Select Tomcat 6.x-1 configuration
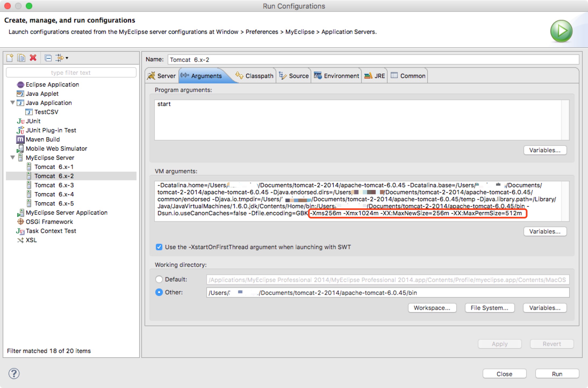The width and height of the screenshot is (588, 388). click(x=54, y=167)
